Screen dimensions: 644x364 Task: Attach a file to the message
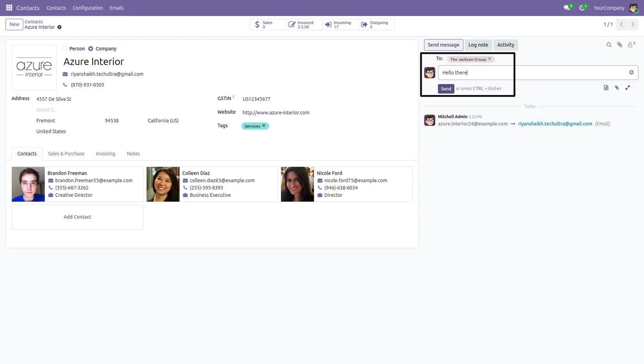tap(617, 88)
